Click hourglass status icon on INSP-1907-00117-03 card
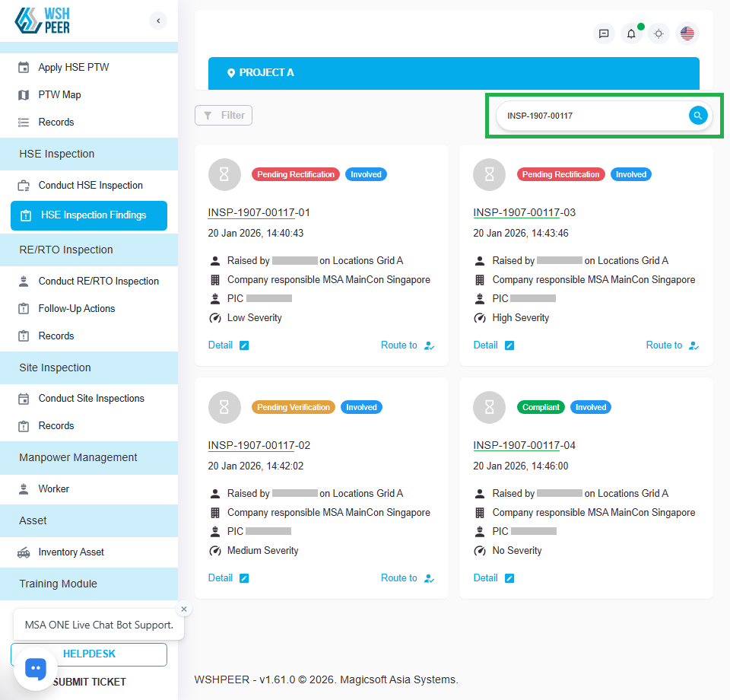This screenshot has width=730, height=700. coord(489,174)
